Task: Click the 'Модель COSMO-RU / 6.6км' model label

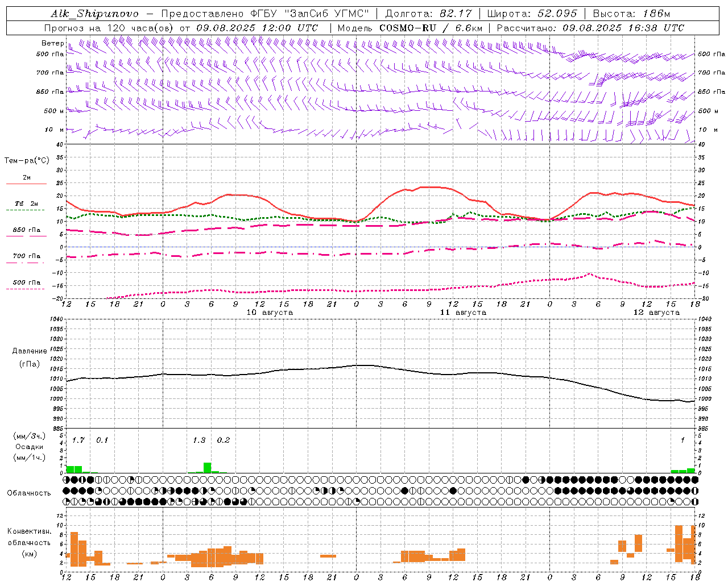Action: (410, 28)
